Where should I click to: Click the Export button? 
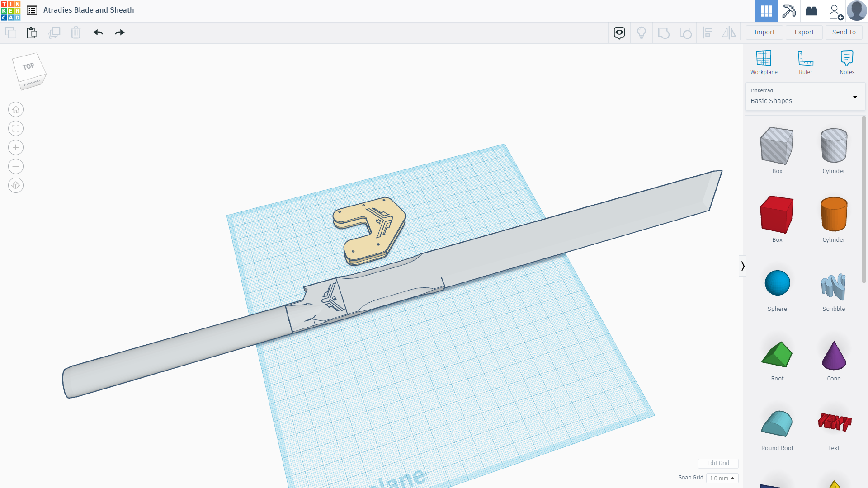(x=804, y=32)
